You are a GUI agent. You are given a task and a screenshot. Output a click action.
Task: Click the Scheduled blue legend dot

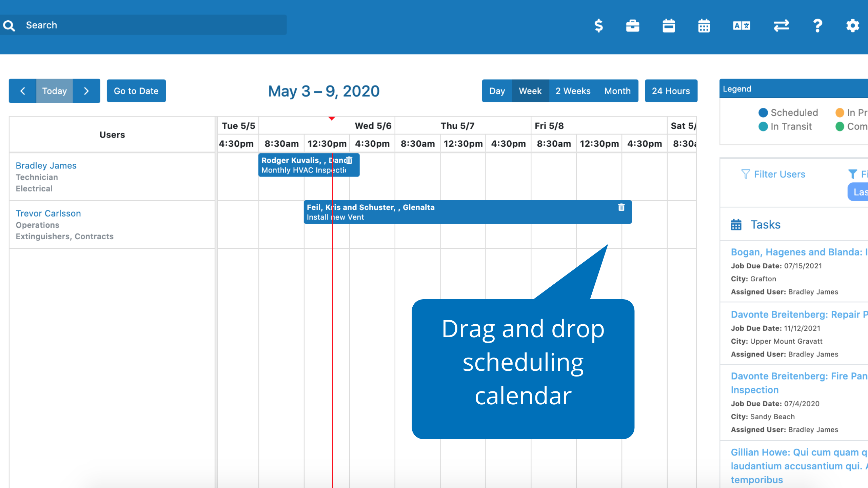[x=763, y=113]
